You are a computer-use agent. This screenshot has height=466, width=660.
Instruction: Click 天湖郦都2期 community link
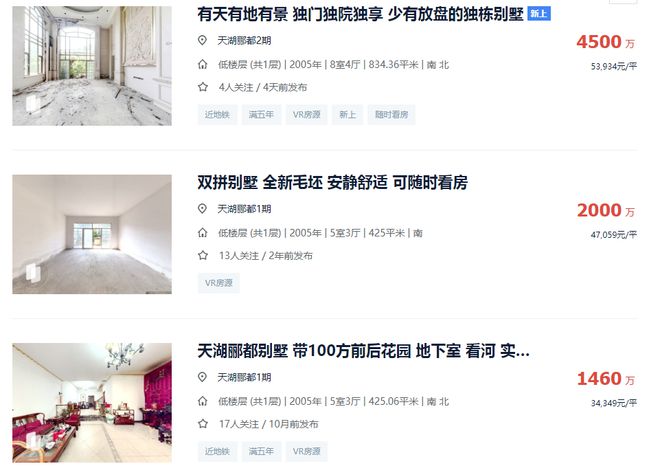[x=244, y=40]
